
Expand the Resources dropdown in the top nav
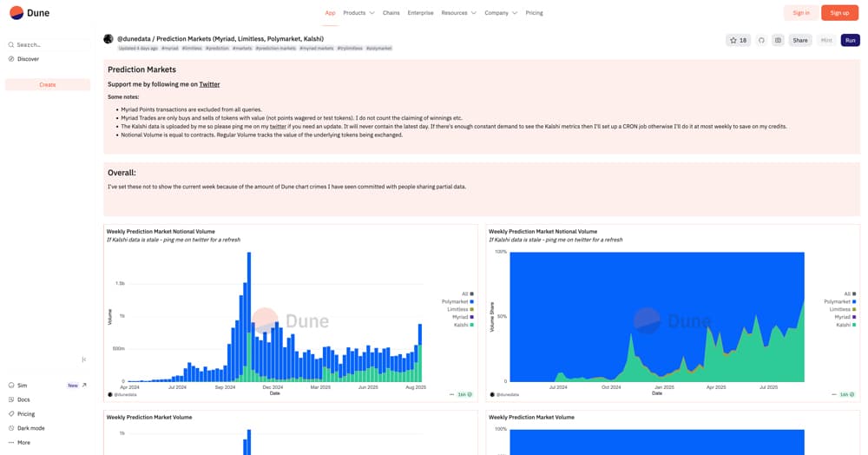[x=458, y=13]
